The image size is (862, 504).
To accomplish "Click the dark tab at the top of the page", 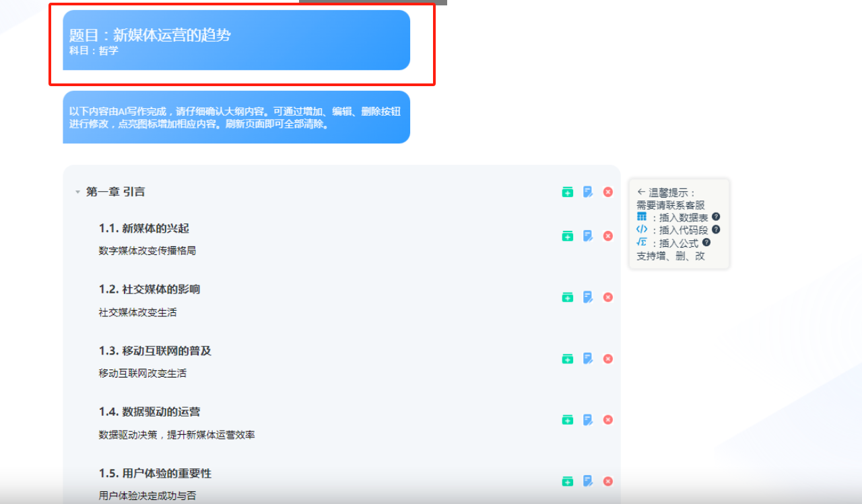I will [374, 3].
